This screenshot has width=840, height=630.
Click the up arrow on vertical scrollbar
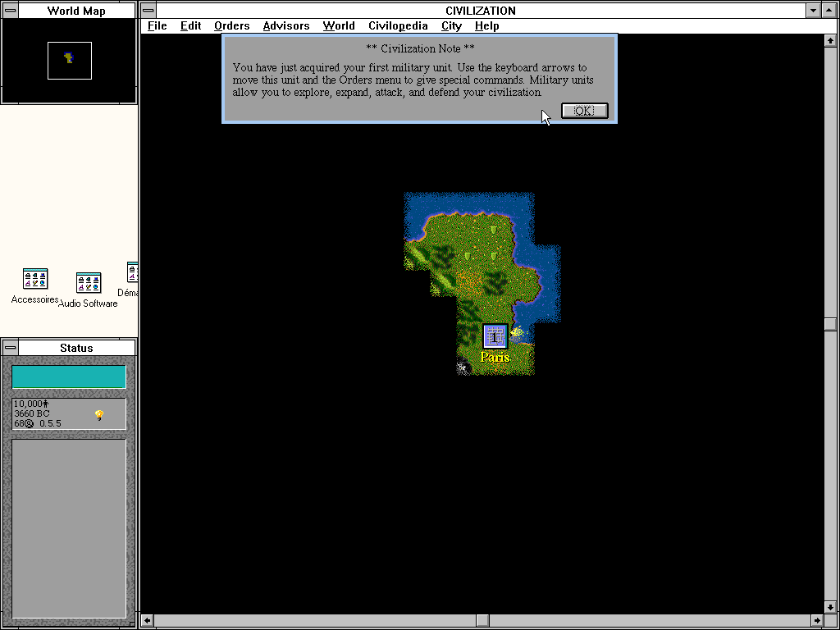click(x=830, y=41)
